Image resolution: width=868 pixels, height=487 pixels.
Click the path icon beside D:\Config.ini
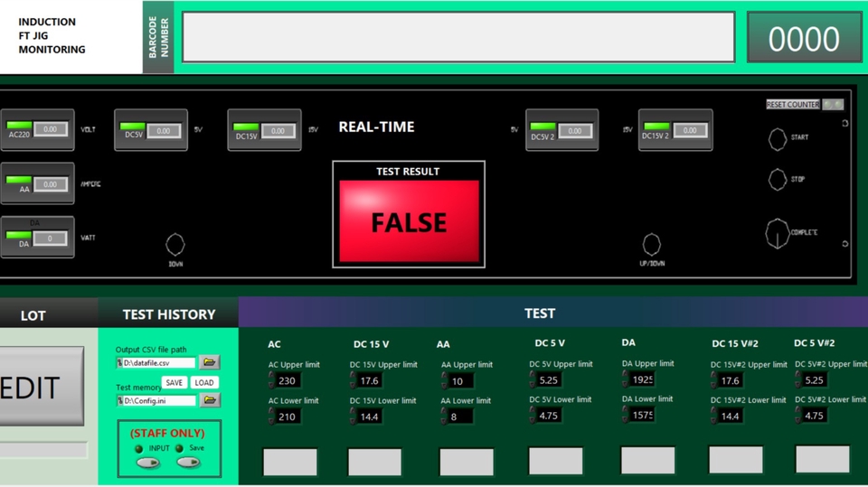(119, 400)
